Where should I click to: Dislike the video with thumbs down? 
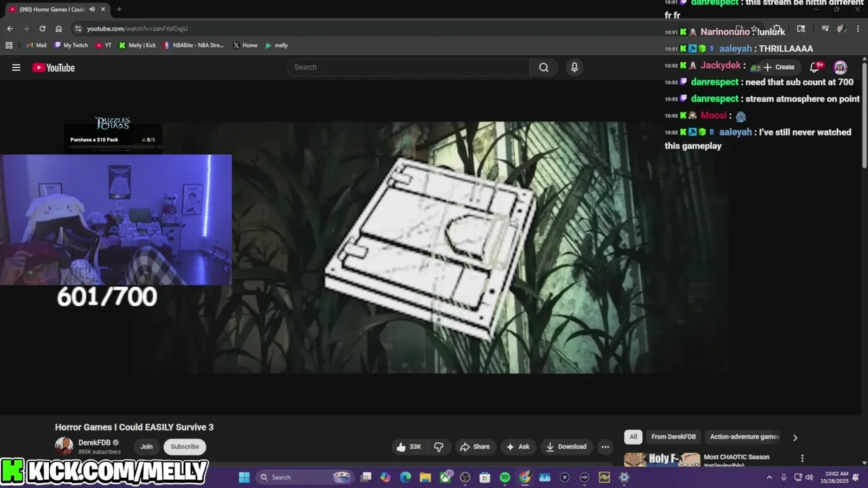click(x=439, y=447)
